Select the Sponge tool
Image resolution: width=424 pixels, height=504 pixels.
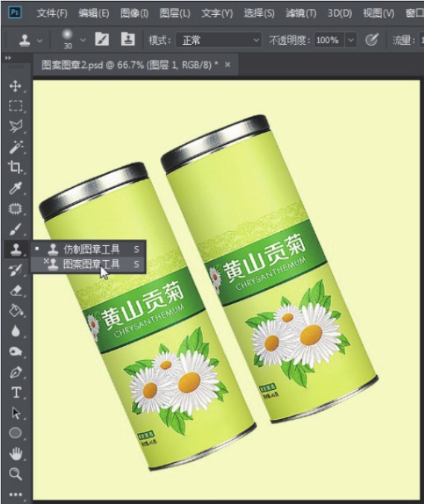pyautogui.click(x=15, y=351)
